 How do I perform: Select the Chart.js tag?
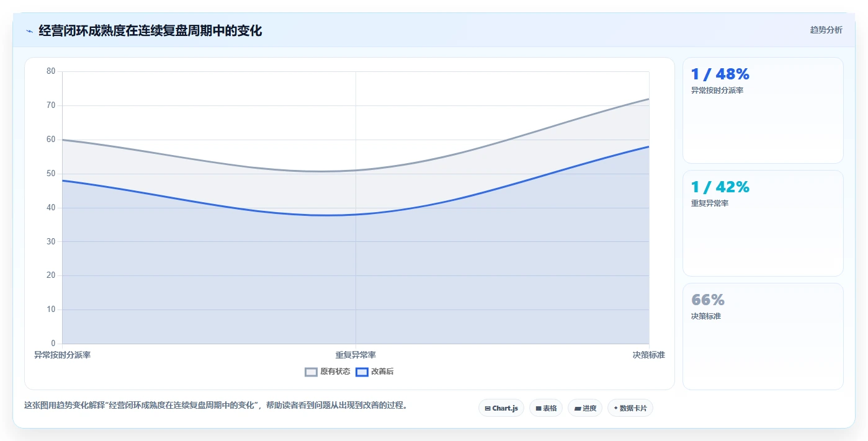501,408
